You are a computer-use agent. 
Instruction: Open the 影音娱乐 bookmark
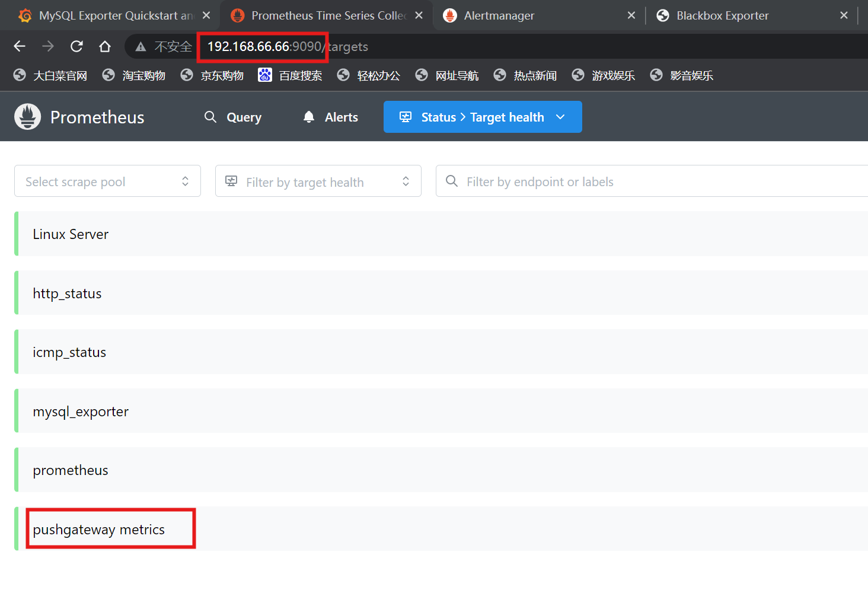(682, 75)
